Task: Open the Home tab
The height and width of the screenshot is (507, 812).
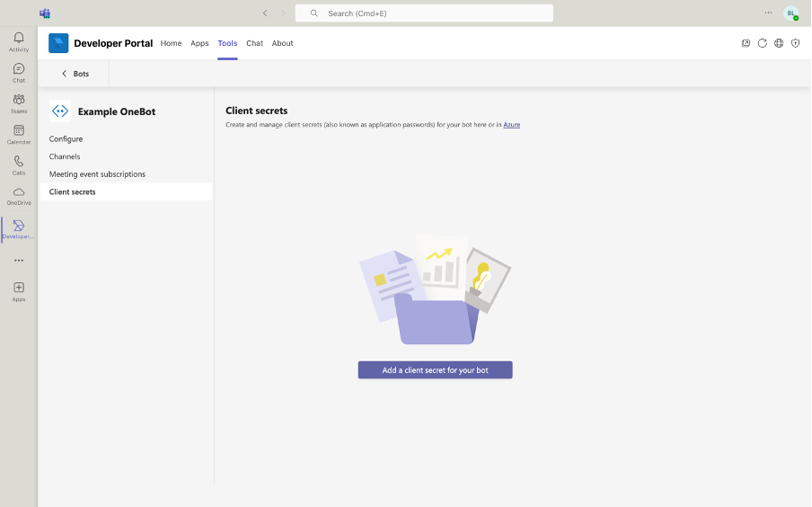Action: [171, 43]
